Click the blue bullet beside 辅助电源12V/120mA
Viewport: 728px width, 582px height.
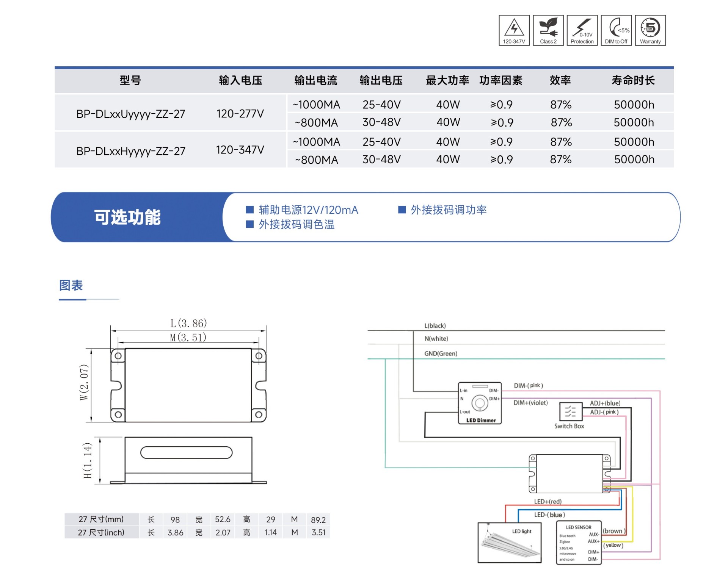(x=249, y=210)
